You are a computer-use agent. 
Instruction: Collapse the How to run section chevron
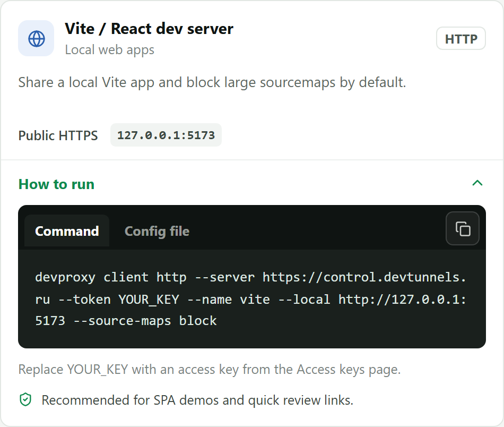pos(477,183)
